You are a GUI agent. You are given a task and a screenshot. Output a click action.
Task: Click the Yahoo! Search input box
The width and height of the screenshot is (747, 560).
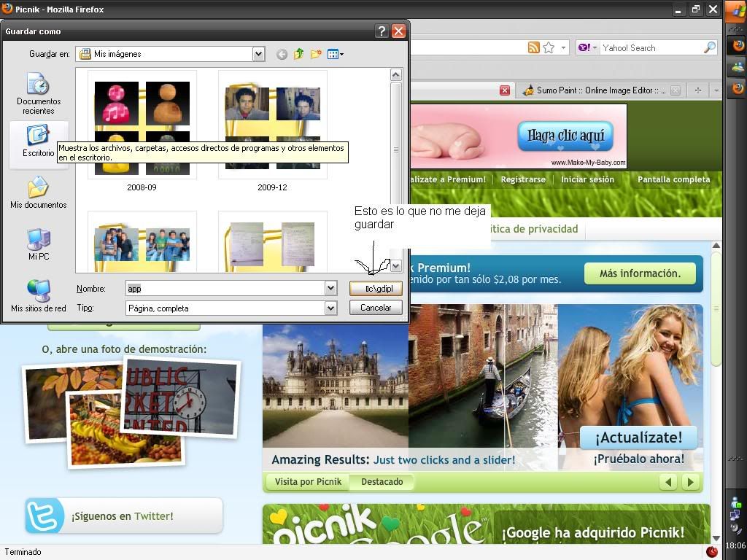651,47
